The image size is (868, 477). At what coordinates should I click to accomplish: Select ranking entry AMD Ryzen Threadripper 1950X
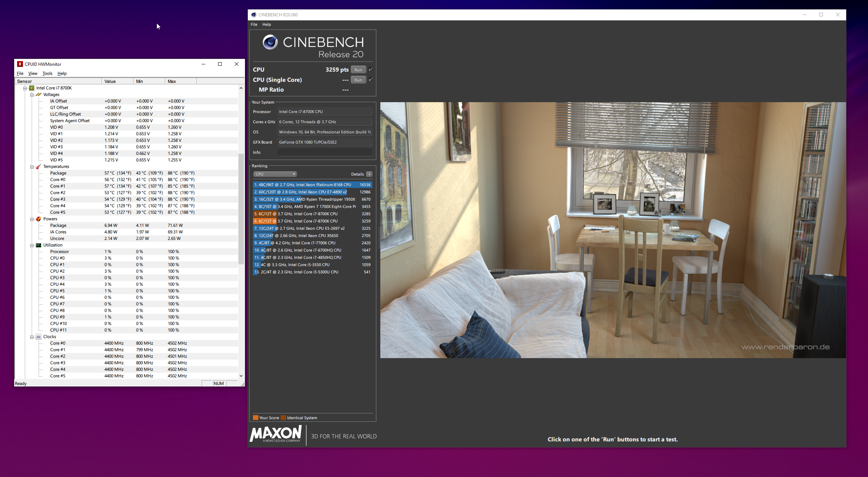[312, 199]
